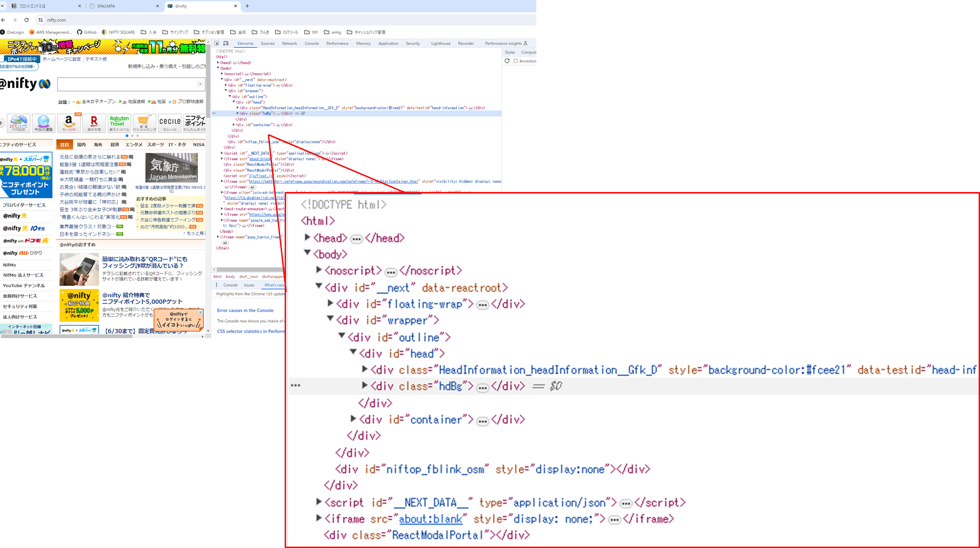The width and height of the screenshot is (980, 548).
Task: Open the tab search chevron at top left
Action: [3, 6]
